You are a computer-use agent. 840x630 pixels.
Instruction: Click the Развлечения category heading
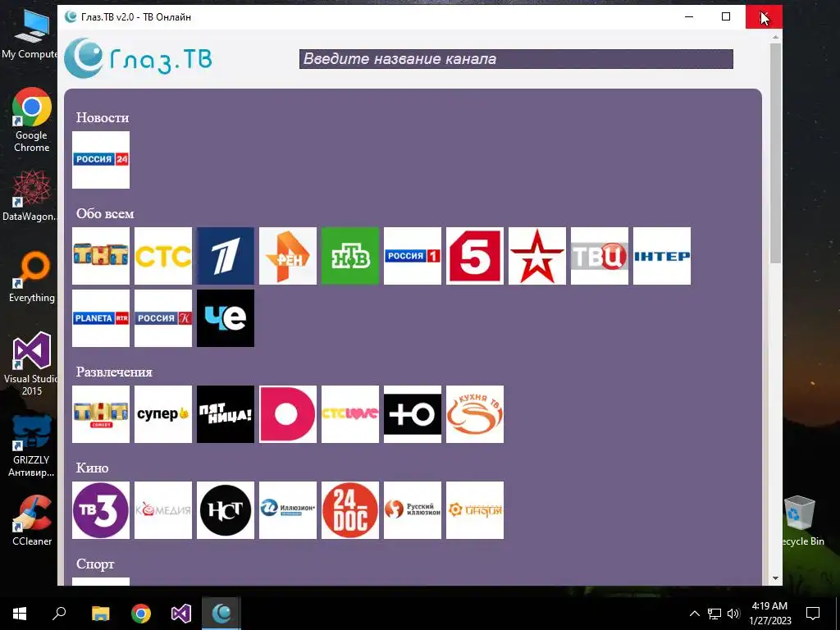tap(114, 372)
